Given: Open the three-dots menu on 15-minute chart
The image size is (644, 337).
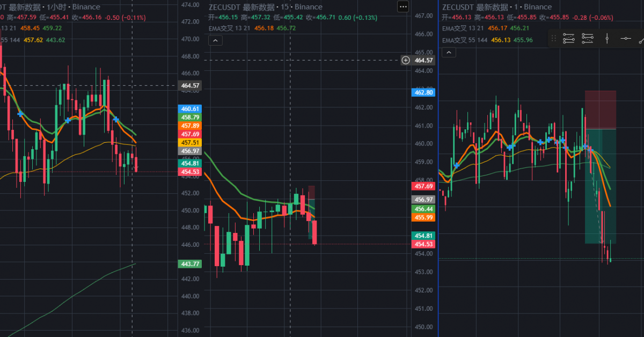Looking at the screenshot, I should pos(403,6).
